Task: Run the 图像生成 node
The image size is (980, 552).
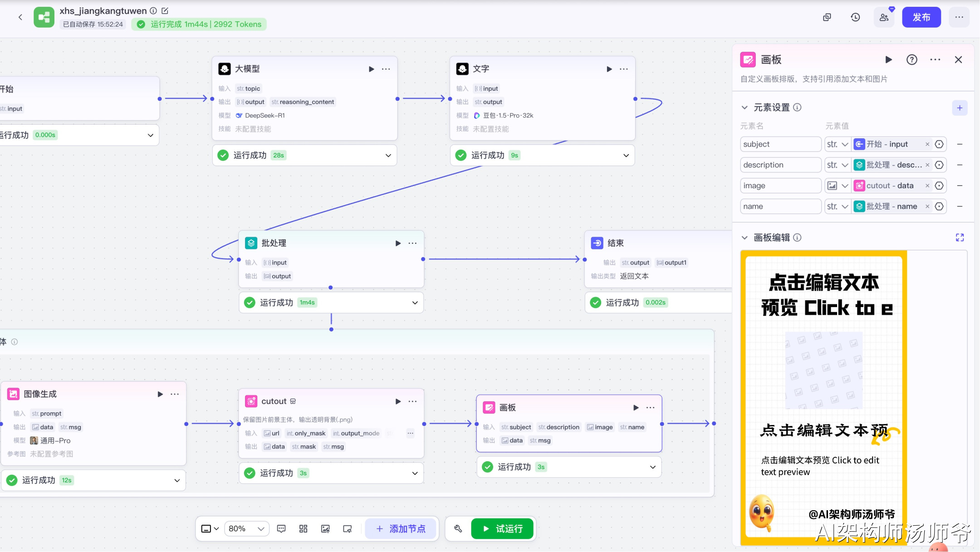Action: pyautogui.click(x=160, y=394)
